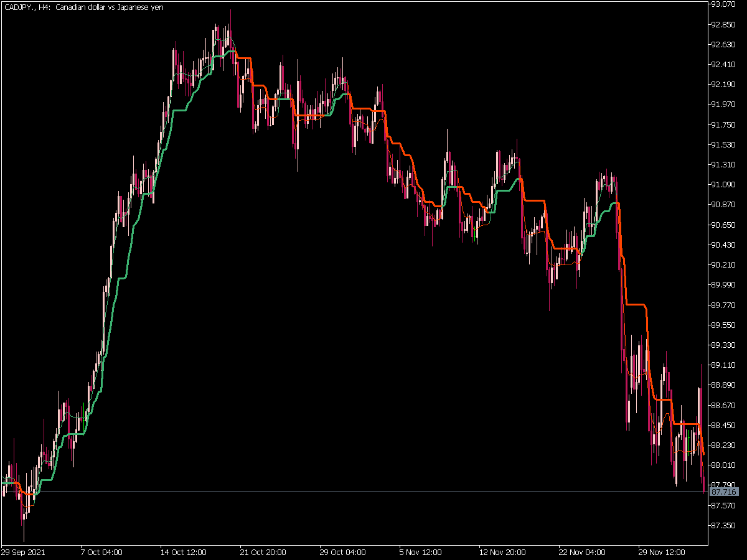Screen dimensions: 747x560
Task: Click the 88.230 price axis label
Action: [724, 445]
